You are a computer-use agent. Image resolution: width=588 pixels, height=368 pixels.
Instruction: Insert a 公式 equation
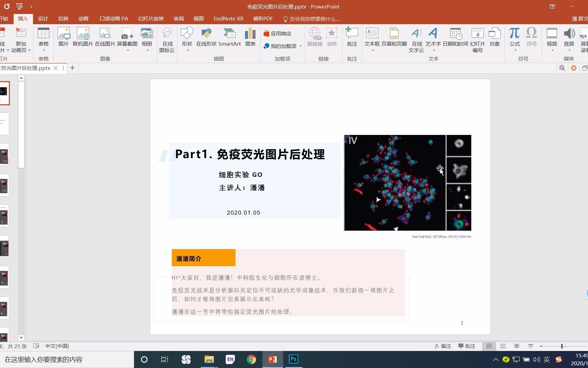[514, 37]
